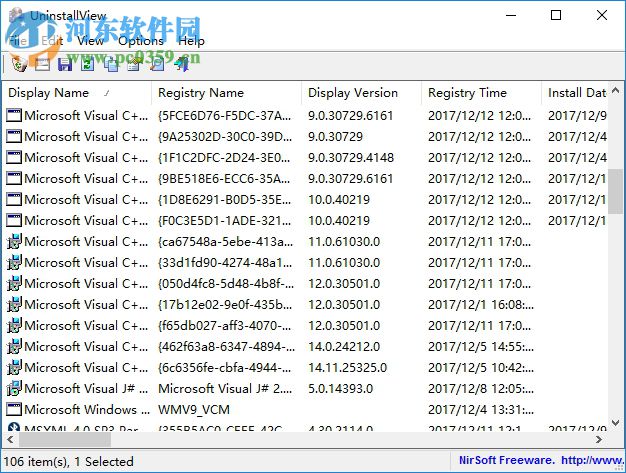This screenshot has width=626, height=473.
Task: Click the installer icon for registry {6c6356fe-cbfa-4944-...
Action: [x=14, y=368]
